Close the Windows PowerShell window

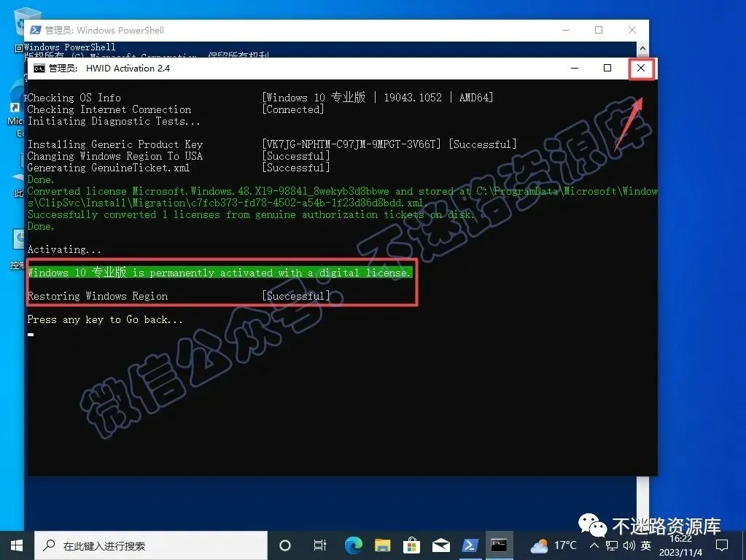[x=632, y=30]
